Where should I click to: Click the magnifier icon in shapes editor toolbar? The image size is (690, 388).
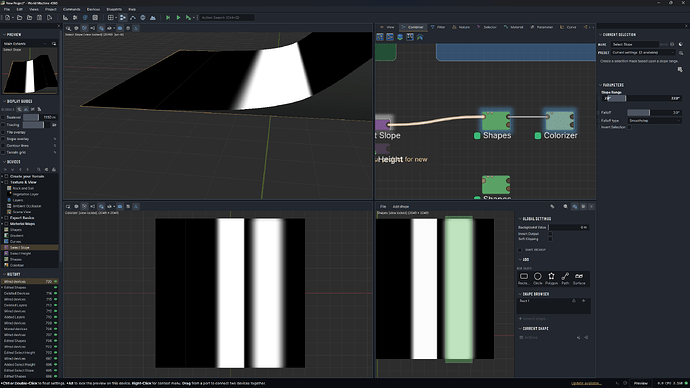pyautogui.click(x=565, y=206)
